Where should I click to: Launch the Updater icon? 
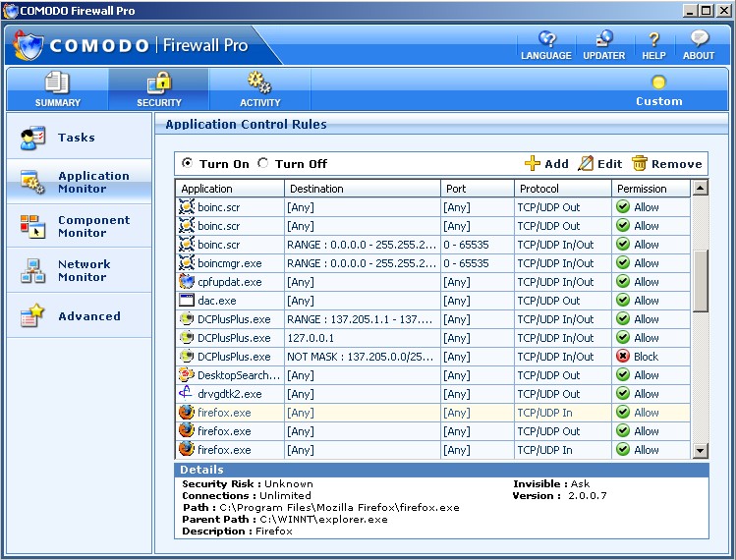click(x=604, y=39)
